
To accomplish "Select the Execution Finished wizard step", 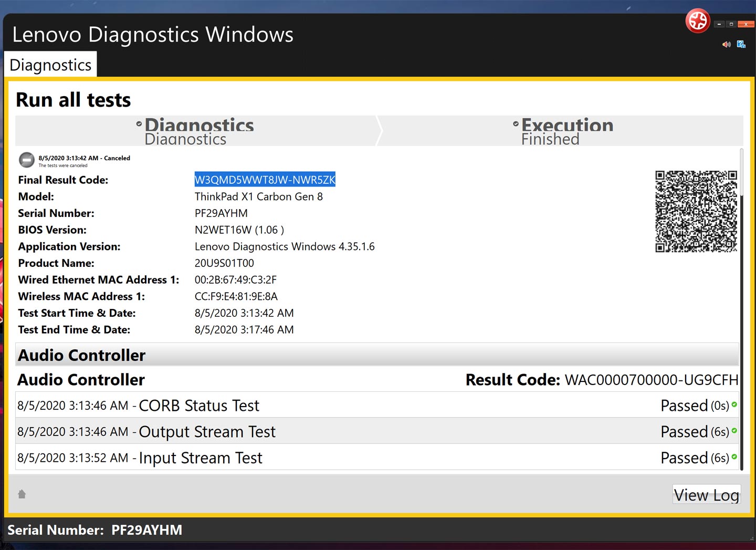I will point(562,131).
